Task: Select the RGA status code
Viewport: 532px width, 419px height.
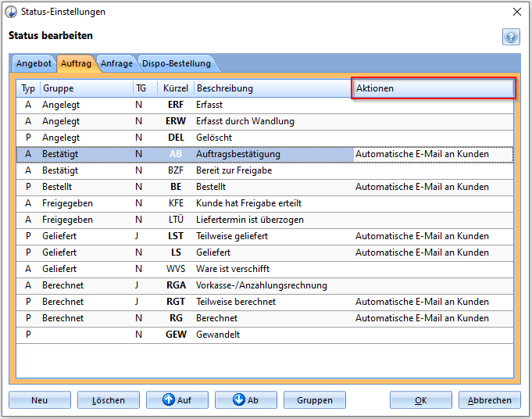Action: pos(176,285)
